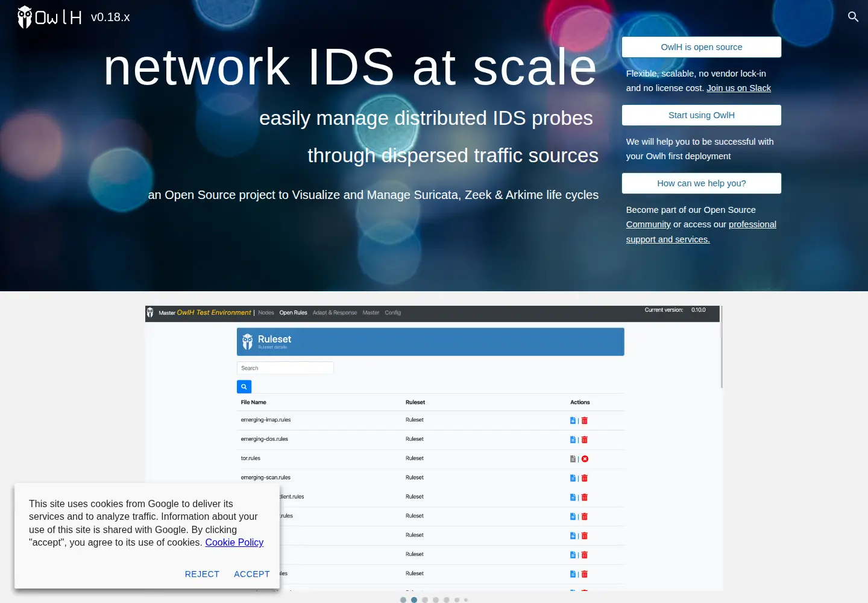Viewport: 868px width, 603px height.
Task: Delete emerging-imap.rules with its trash icon
Action: 585,420
